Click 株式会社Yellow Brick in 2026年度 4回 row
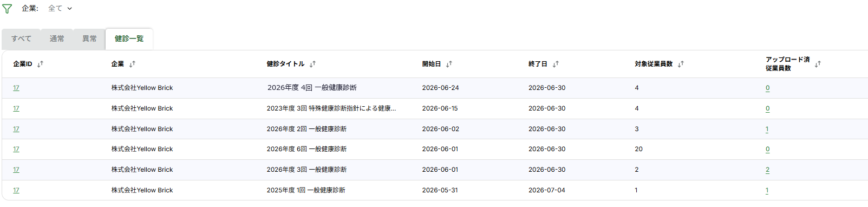Screen dimensions: 868x207 click(x=142, y=88)
